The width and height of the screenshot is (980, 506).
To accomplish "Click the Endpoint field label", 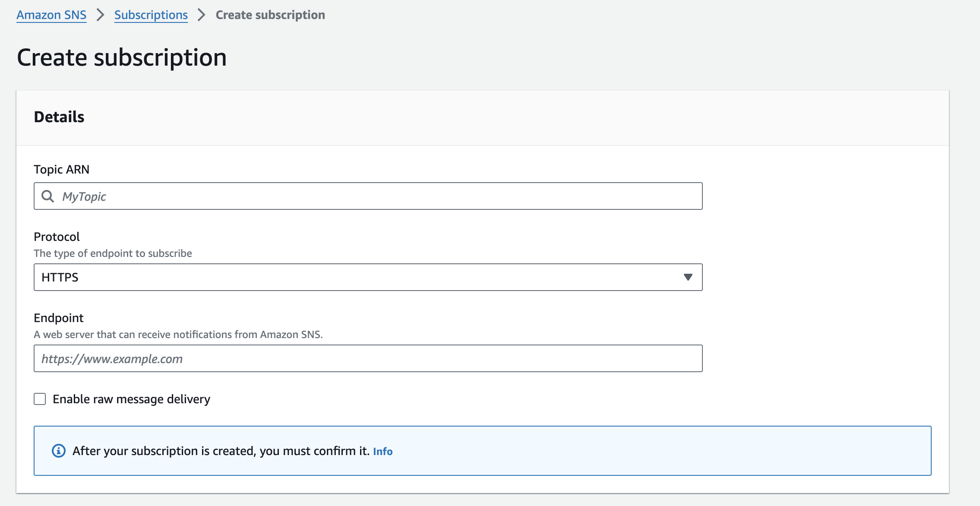I will [x=59, y=318].
